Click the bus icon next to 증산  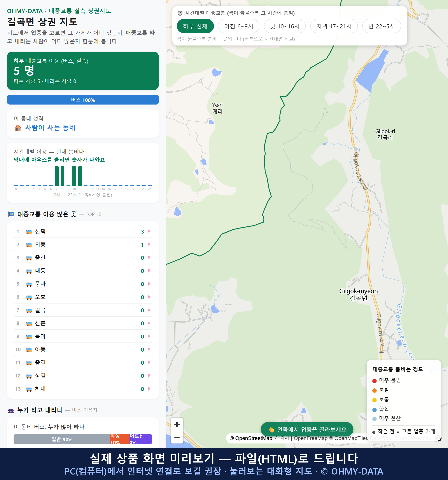[x=29, y=258]
